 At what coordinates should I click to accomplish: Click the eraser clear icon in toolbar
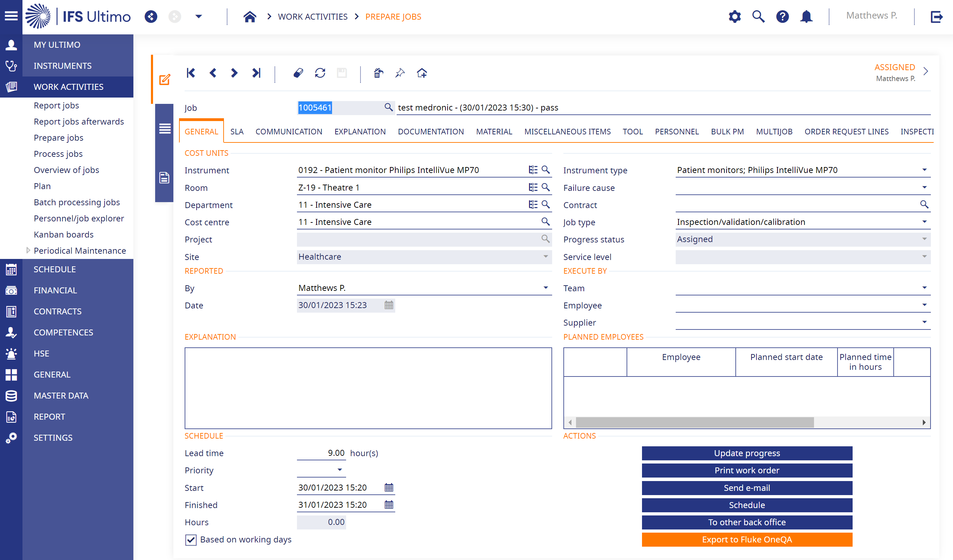(x=298, y=73)
